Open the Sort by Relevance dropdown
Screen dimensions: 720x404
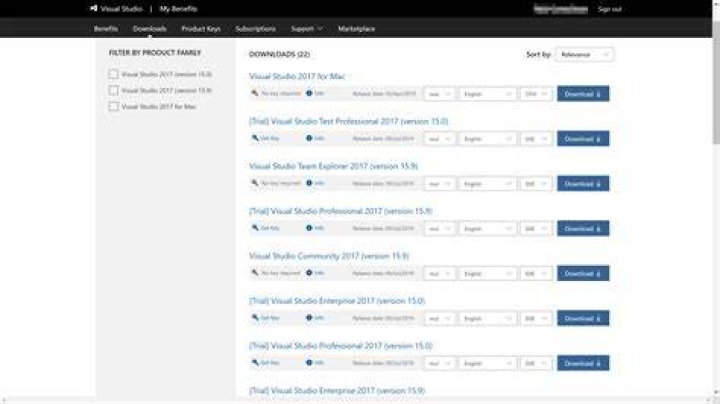584,55
